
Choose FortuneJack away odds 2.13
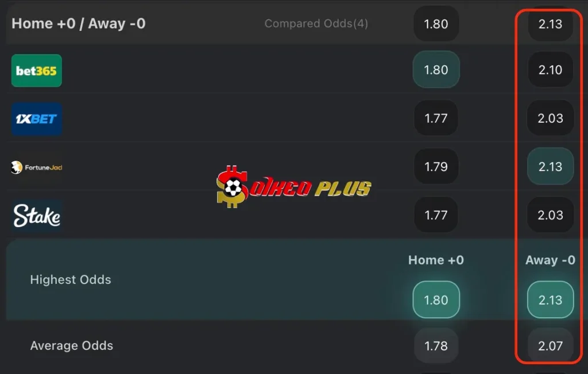pyautogui.click(x=550, y=167)
